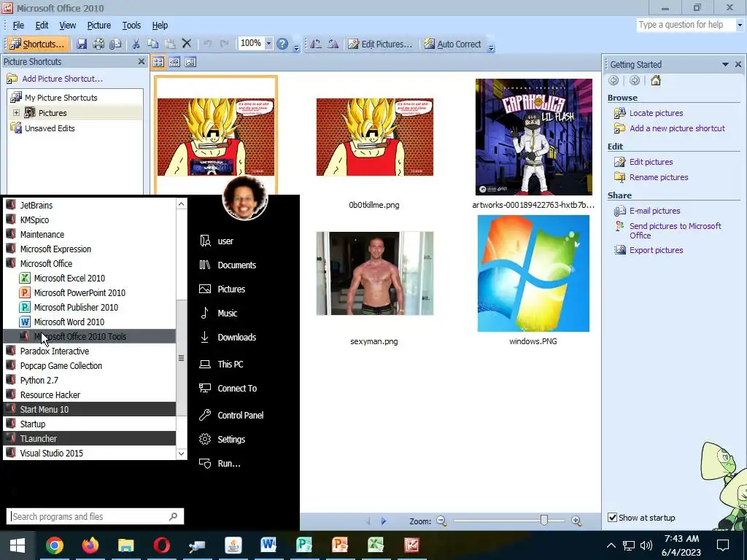Launch Microsoft Publisher 2010
Image resolution: width=747 pixels, height=560 pixels.
76,307
